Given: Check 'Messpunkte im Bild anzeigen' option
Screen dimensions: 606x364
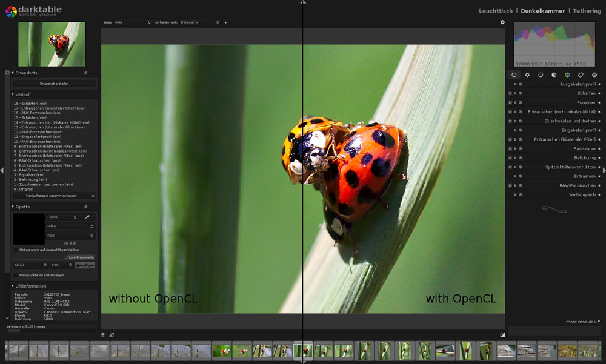Looking at the screenshot, I should pyautogui.click(x=16, y=275).
